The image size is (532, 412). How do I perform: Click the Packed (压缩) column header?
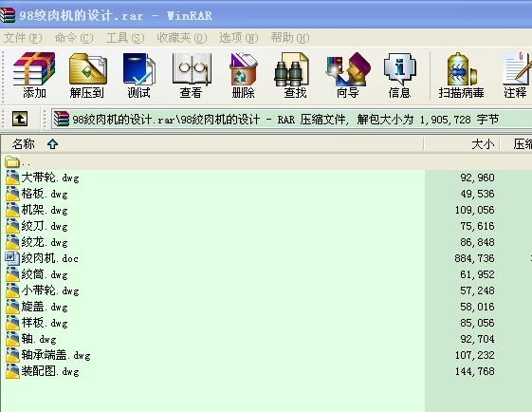tap(517, 144)
